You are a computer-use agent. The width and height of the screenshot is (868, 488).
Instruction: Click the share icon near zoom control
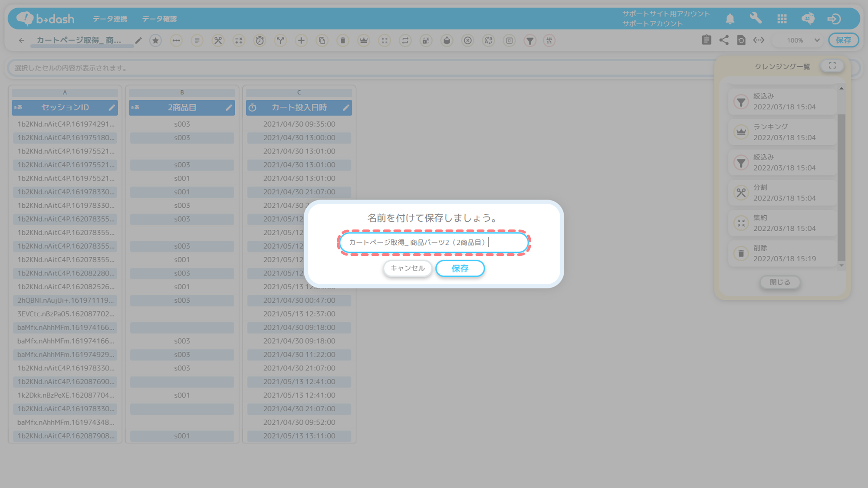pyautogui.click(x=724, y=40)
